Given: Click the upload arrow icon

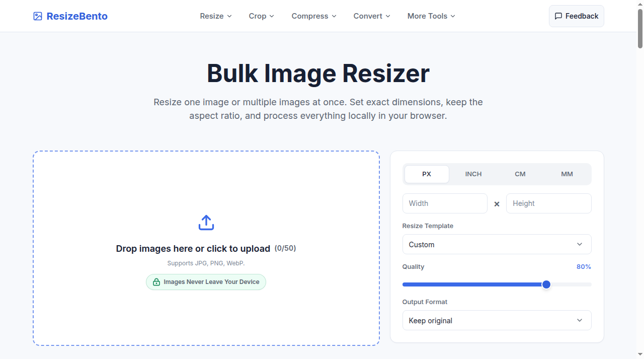Looking at the screenshot, I should [206, 223].
